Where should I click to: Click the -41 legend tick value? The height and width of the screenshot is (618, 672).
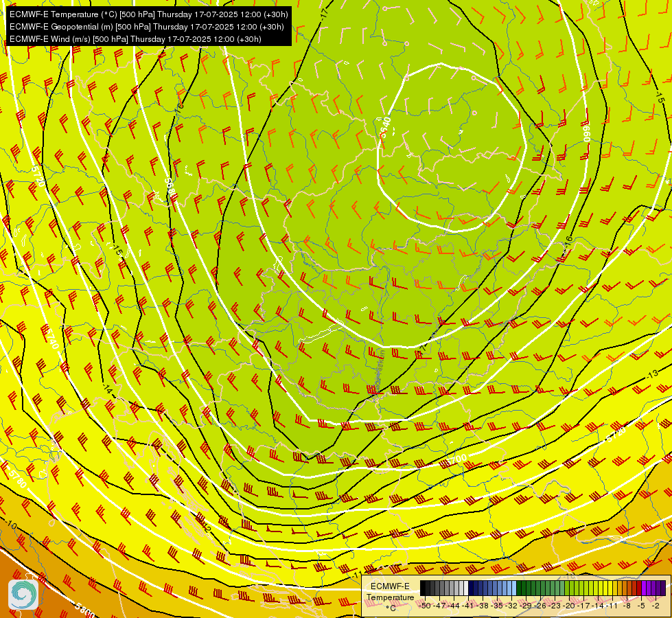[x=467, y=606]
